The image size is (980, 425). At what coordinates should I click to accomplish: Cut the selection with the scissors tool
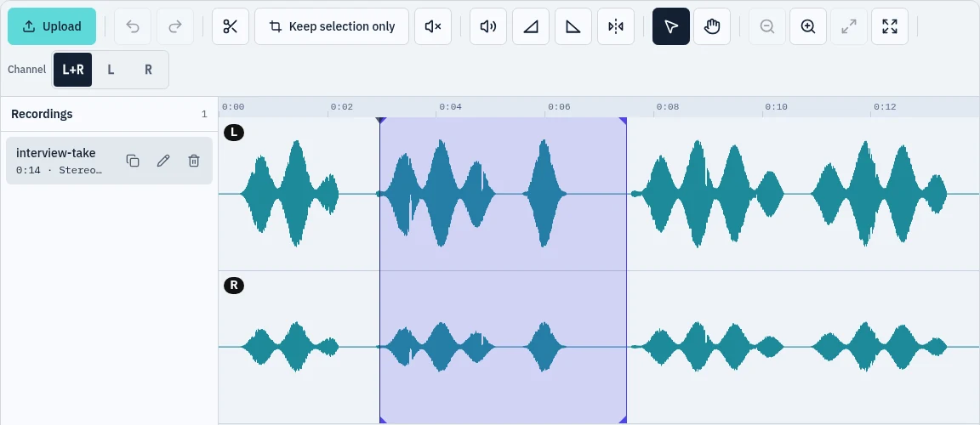(231, 26)
